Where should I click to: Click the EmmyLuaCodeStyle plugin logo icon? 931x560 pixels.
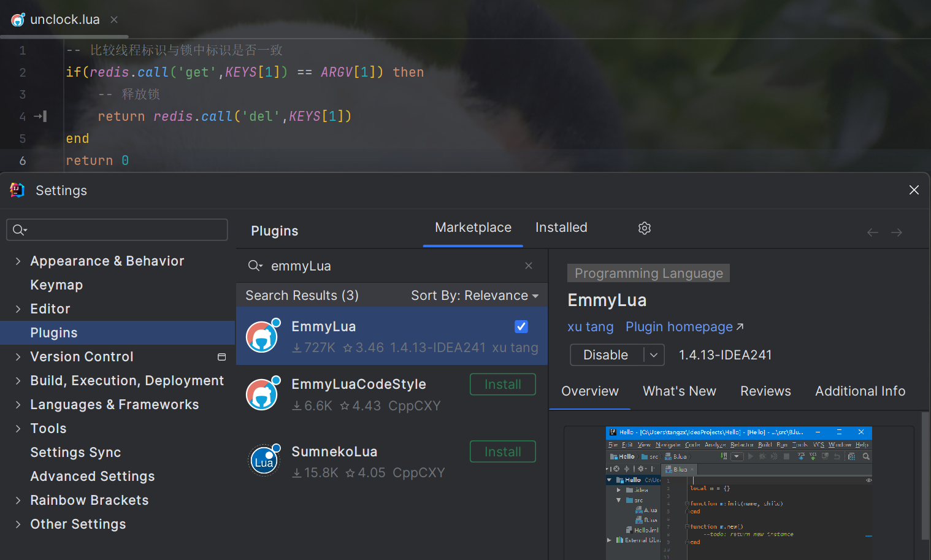click(263, 394)
